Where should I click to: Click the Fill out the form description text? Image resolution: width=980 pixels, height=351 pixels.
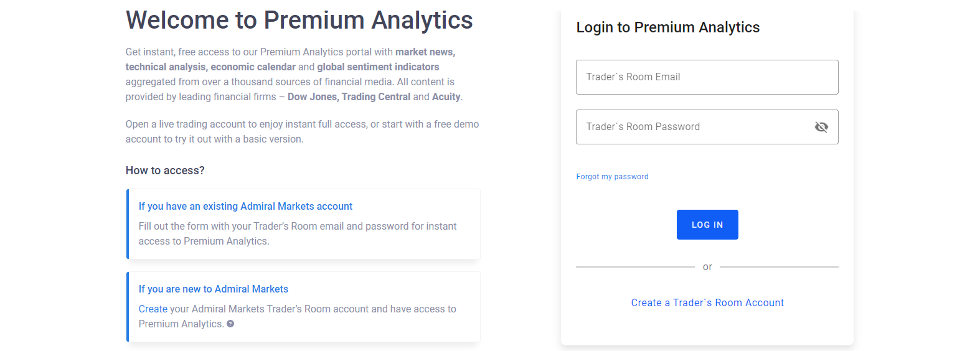click(x=297, y=233)
